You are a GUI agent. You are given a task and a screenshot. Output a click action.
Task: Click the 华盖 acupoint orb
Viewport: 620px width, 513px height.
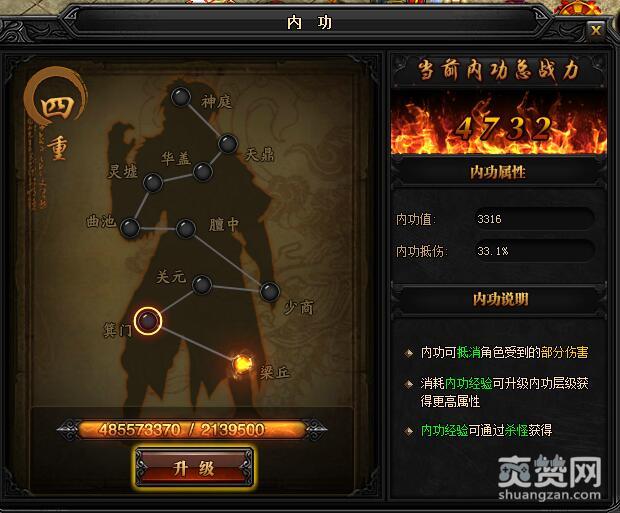point(202,172)
